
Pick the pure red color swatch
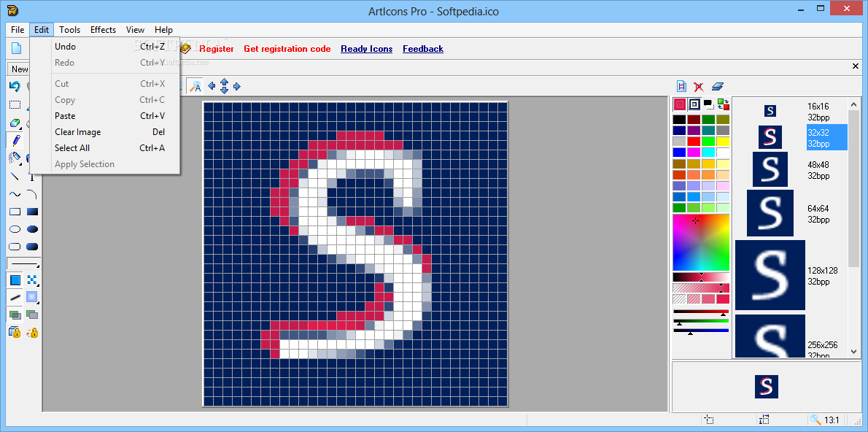tap(694, 142)
